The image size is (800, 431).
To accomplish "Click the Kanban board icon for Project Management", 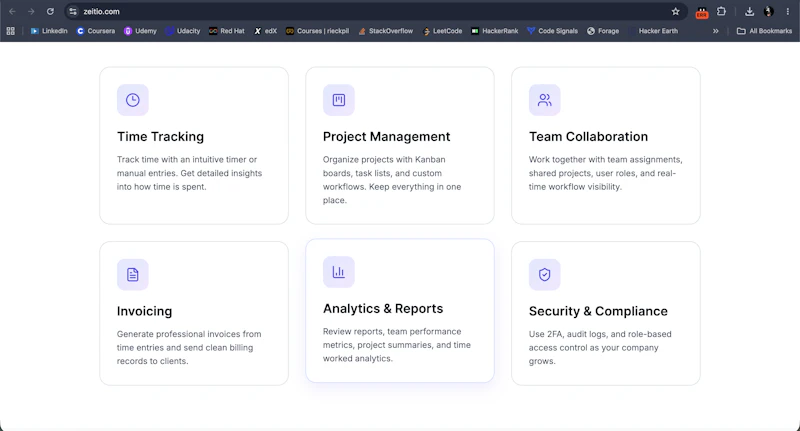I will click(339, 100).
